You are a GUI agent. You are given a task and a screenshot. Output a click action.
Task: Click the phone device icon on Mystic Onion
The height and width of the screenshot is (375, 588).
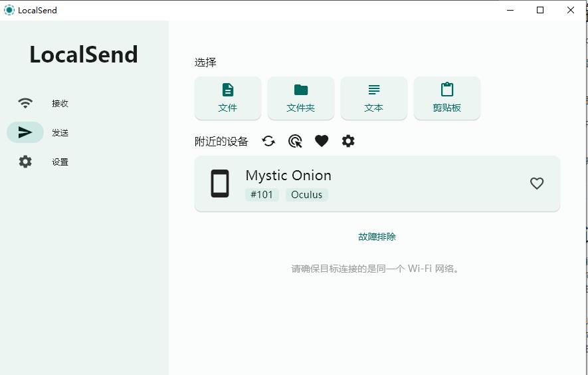click(220, 184)
